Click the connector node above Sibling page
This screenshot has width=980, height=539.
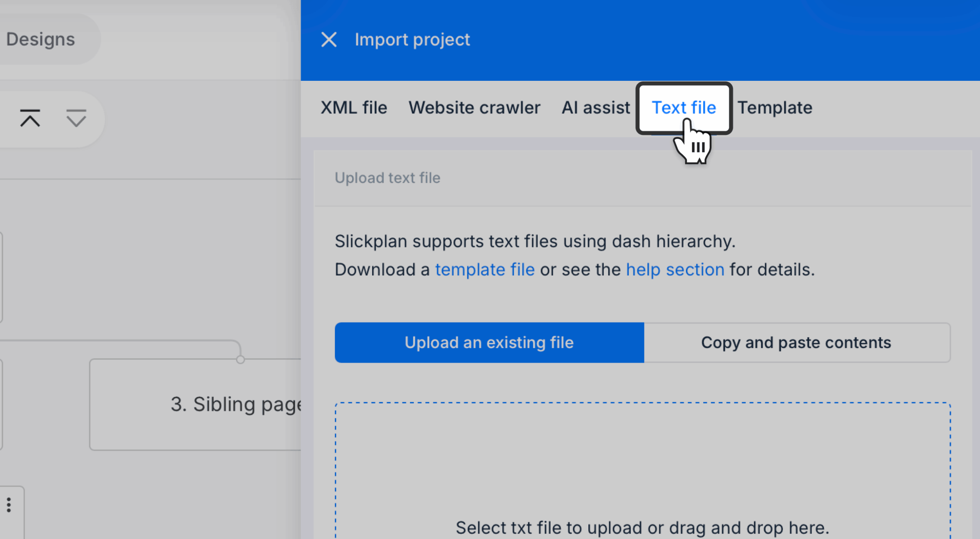[x=240, y=359]
